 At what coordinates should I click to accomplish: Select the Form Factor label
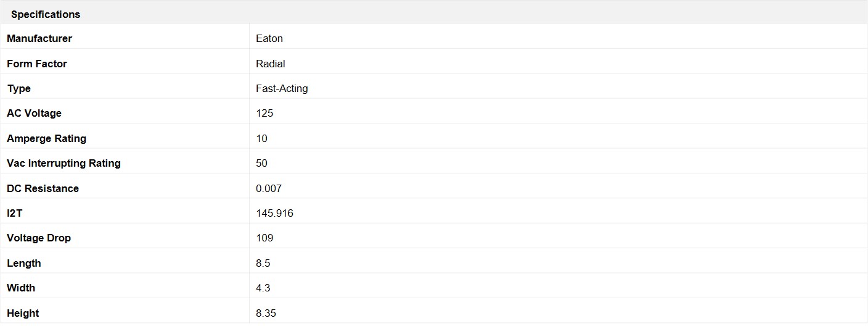coord(37,64)
